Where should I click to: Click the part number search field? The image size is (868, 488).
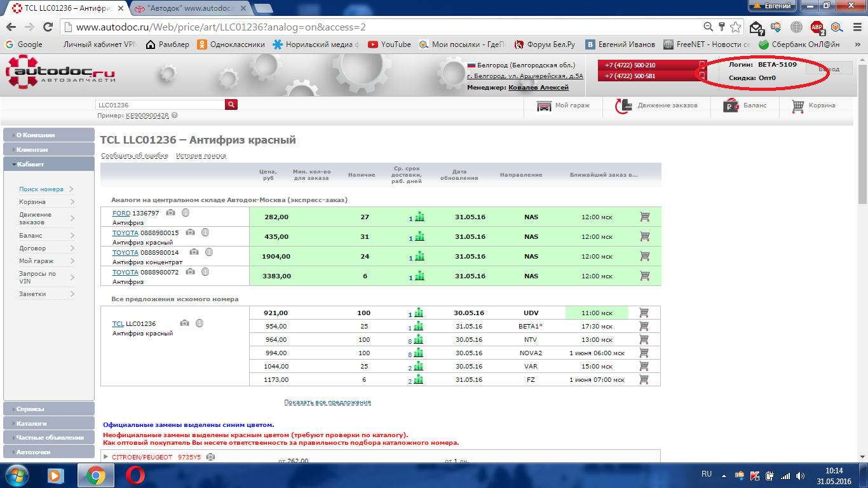[160, 105]
